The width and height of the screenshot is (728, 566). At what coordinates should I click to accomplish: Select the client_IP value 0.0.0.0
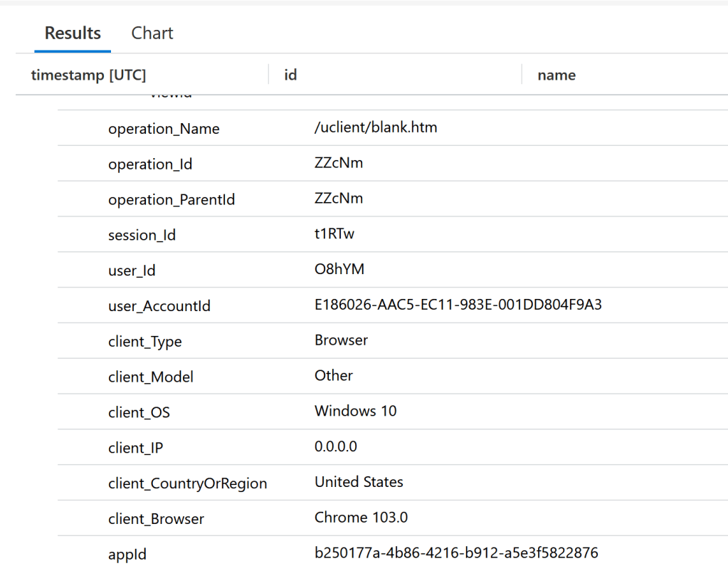click(335, 446)
